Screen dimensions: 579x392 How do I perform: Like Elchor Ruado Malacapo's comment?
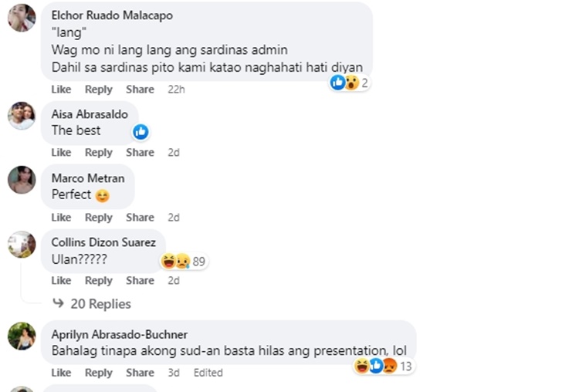pyautogui.click(x=61, y=90)
